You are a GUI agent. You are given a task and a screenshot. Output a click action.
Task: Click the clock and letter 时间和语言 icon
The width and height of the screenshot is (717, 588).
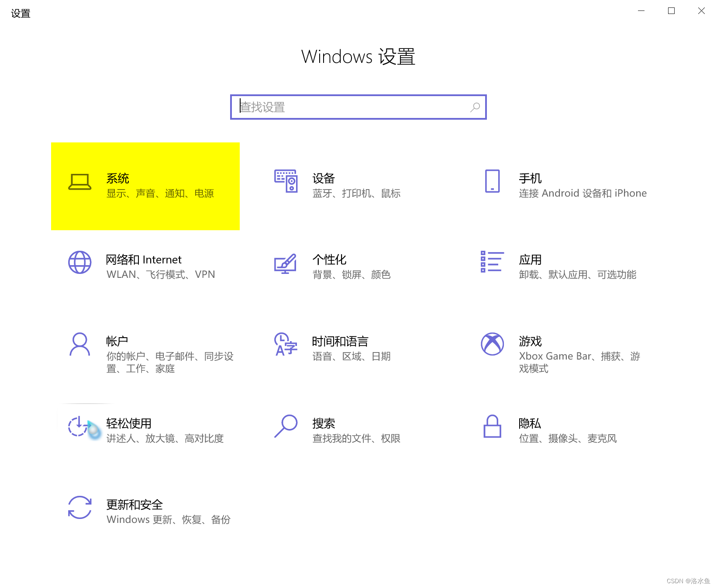[286, 344]
